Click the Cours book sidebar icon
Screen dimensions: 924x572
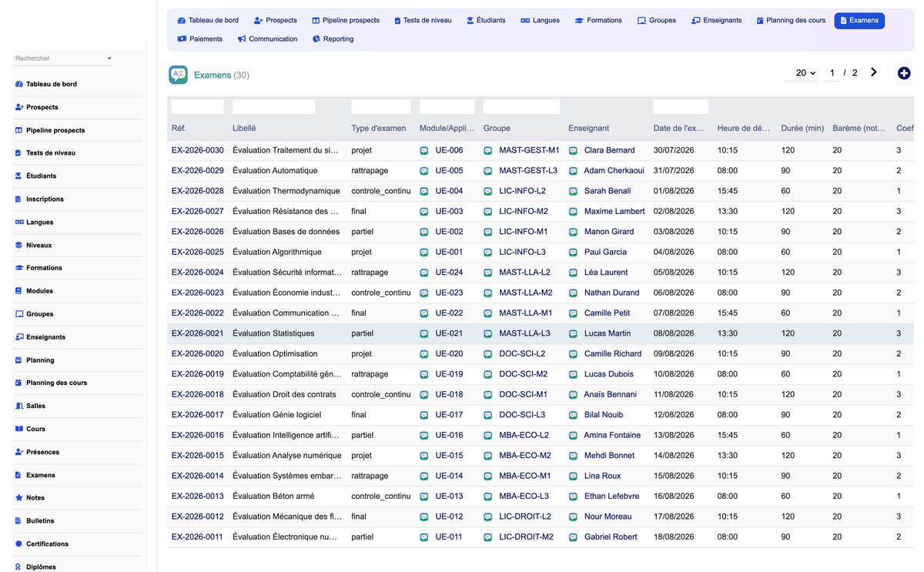coord(18,429)
